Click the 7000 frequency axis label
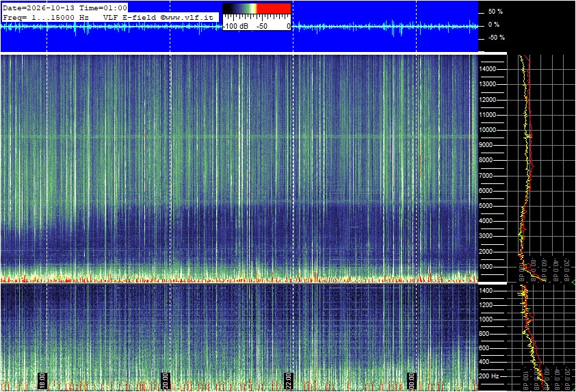 coord(486,176)
